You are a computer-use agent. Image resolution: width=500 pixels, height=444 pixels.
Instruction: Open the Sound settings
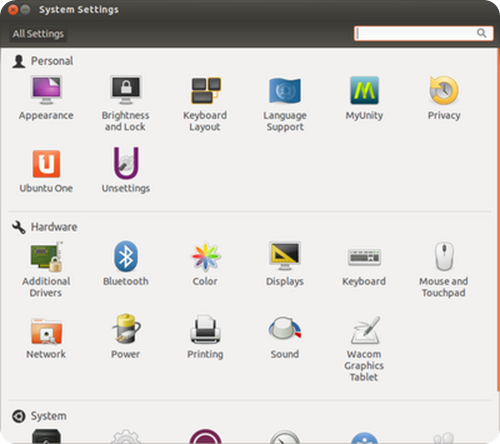pyautogui.click(x=285, y=337)
